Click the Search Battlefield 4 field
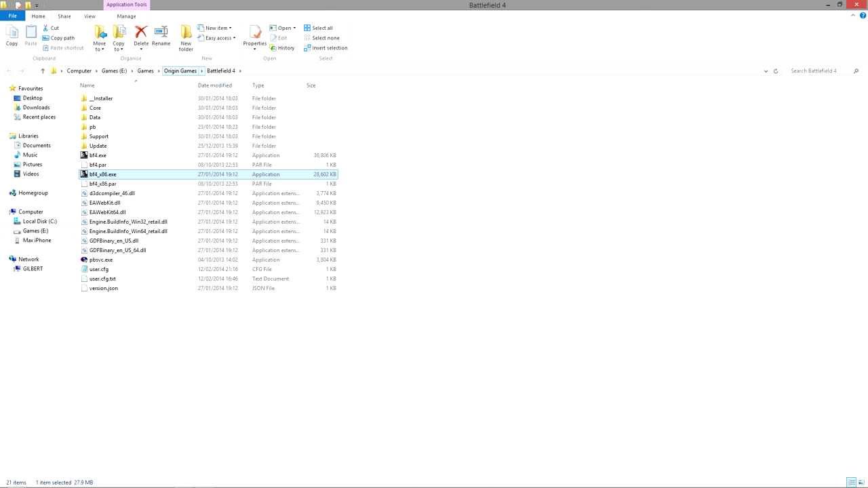Image resolution: width=868 pixels, height=488 pixels. tap(819, 70)
